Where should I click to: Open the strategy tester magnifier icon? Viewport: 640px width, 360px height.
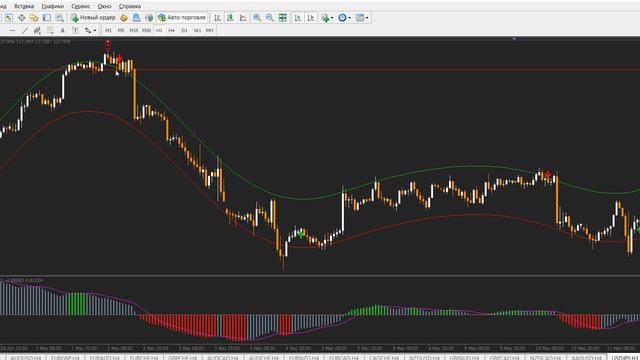point(60,18)
